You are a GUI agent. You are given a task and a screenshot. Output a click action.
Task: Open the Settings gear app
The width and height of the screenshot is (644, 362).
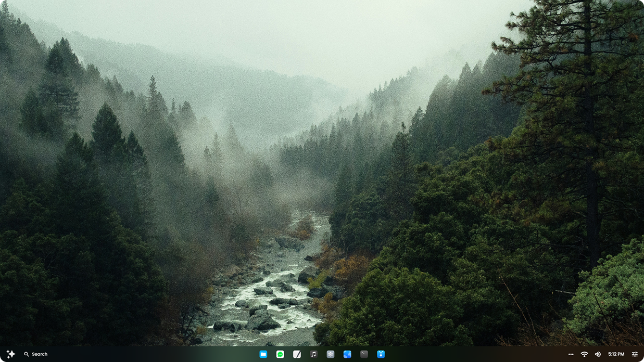pyautogui.click(x=331, y=354)
